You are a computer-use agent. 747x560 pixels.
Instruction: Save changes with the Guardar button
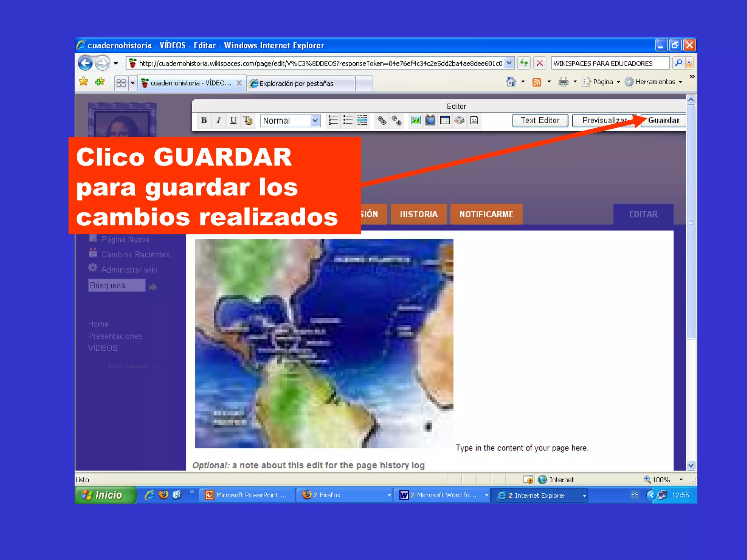point(663,120)
